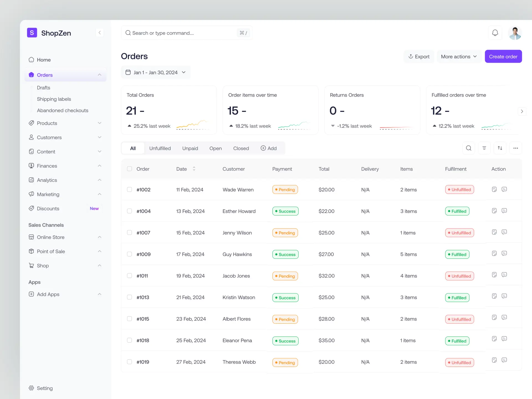Click the Export button
Viewport: 532px width, 399px height.
coord(419,57)
